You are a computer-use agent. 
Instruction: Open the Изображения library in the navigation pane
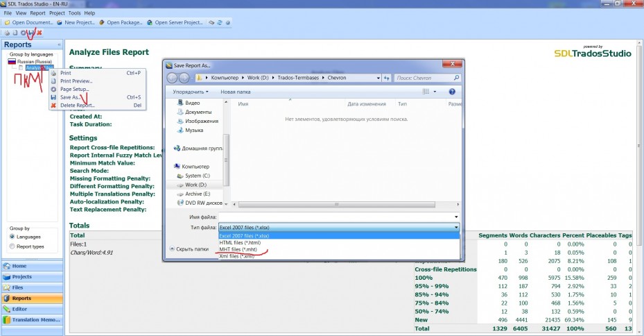coord(198,121)
